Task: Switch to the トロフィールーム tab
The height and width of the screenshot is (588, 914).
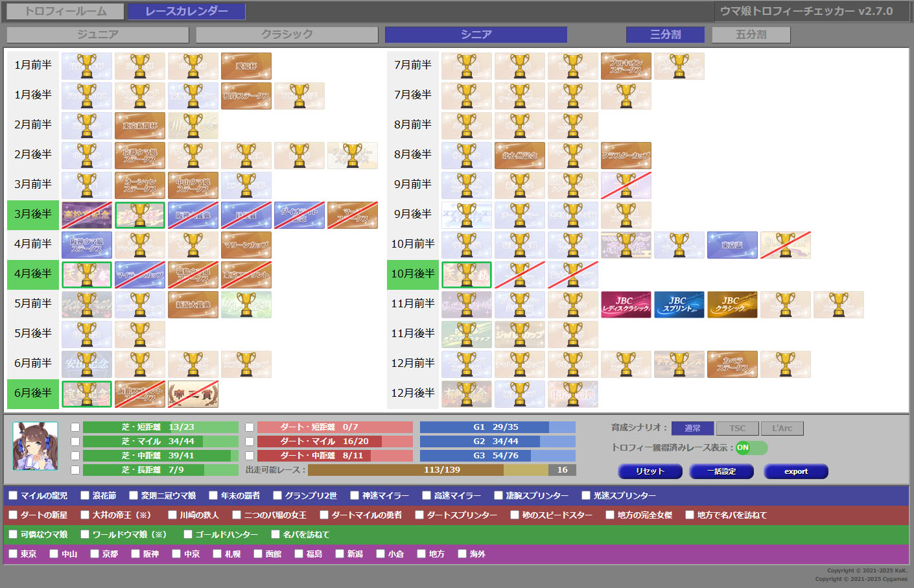Action: 65,11
